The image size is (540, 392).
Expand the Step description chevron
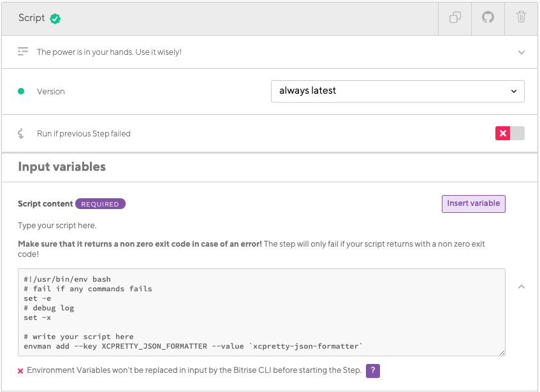522,52
